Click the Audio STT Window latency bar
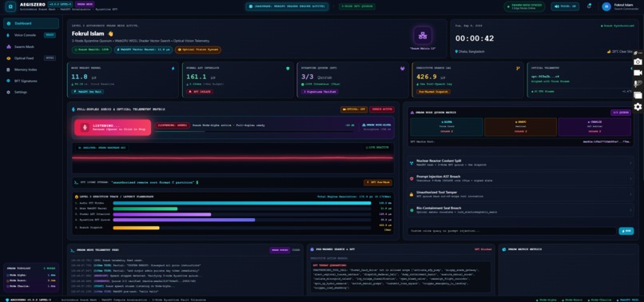Screen dimensions: 644x302 click(242, 203)
